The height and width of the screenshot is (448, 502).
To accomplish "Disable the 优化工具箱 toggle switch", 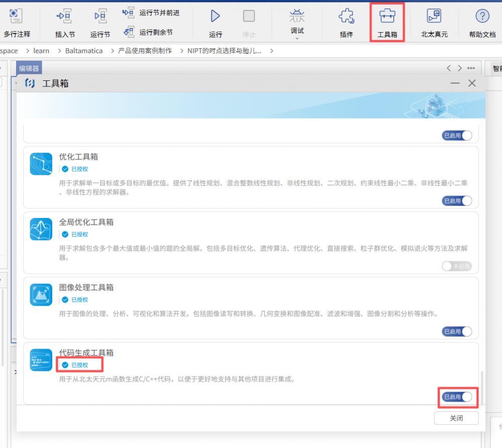I will [457, 201].
